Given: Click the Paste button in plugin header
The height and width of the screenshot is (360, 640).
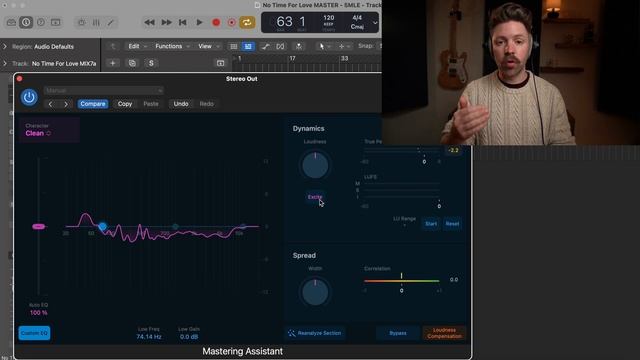Looking at the screenshot, I should coord(151,104).
